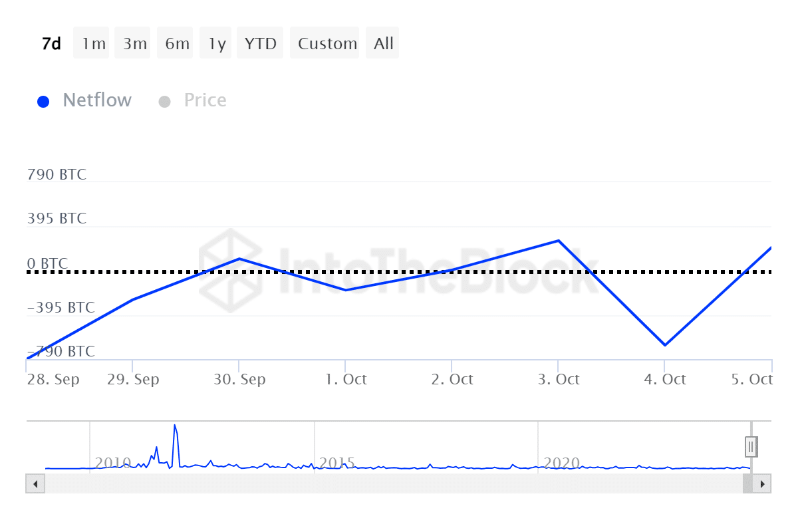
Task: Select the 1y time range
Action: click(x=215, y=43)
